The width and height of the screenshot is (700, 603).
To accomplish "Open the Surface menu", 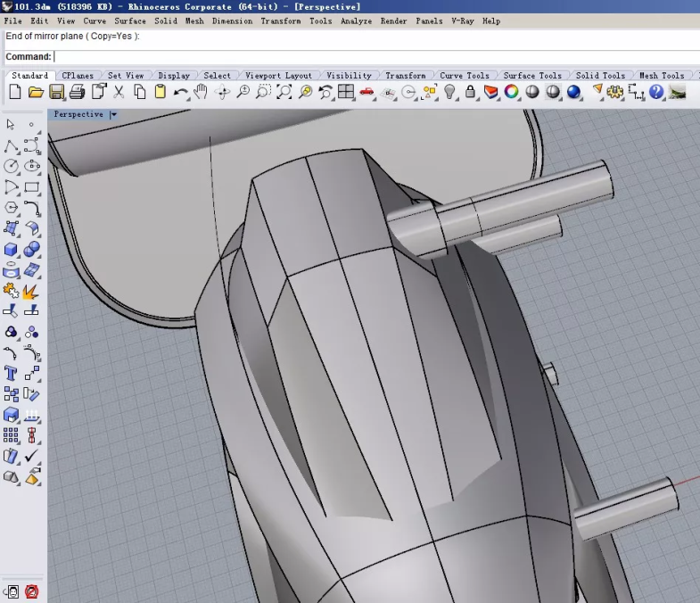I will (x=130, y=21).
